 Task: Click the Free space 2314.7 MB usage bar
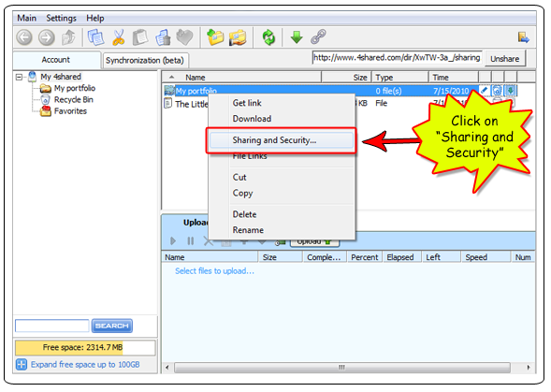(x=85, y=348)
